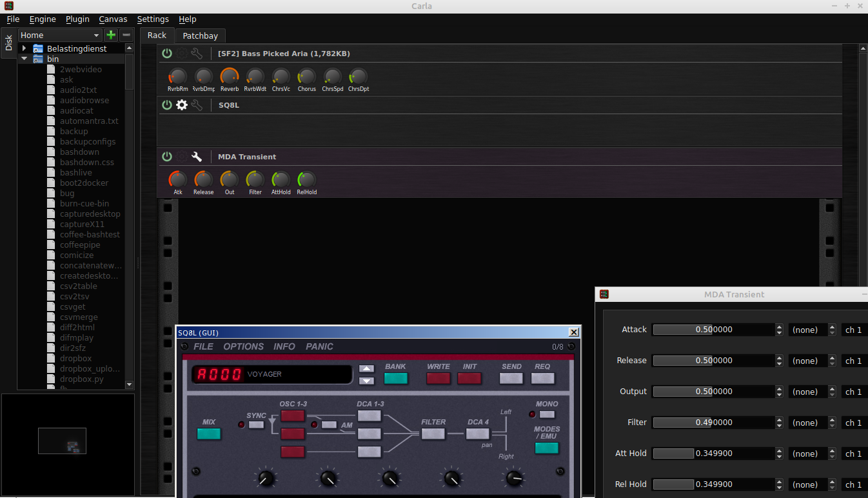Click the SEND button in SQ8L

pos(511,378)
